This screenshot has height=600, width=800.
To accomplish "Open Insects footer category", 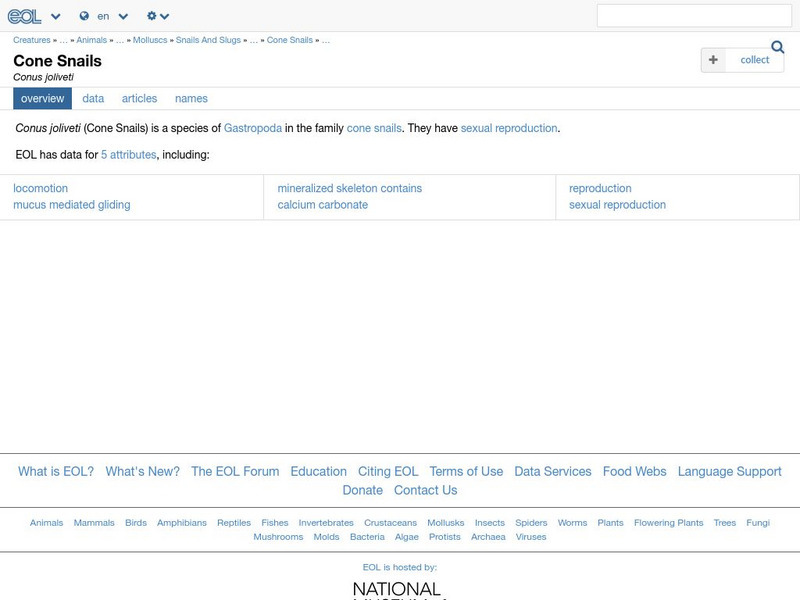I will (x=489, y=523).
